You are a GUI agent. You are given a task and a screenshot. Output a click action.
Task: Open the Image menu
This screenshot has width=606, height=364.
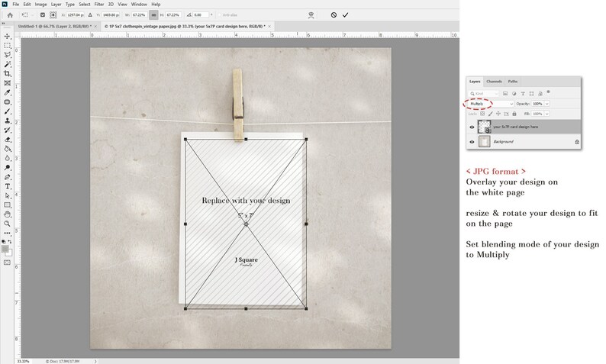click(x=40, y=5)
